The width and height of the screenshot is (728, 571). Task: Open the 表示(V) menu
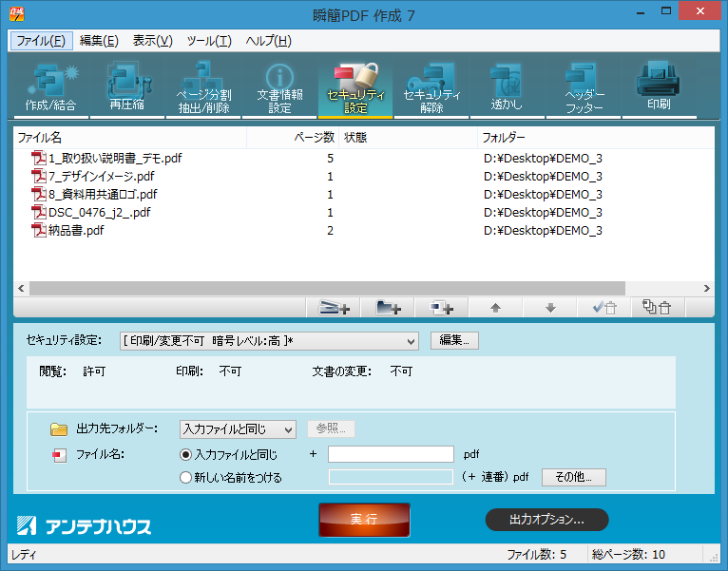point(153,41)
